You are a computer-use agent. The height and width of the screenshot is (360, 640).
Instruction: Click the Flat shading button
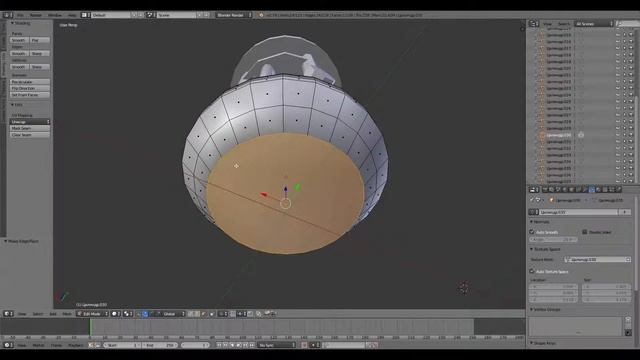tap(40, 40)
